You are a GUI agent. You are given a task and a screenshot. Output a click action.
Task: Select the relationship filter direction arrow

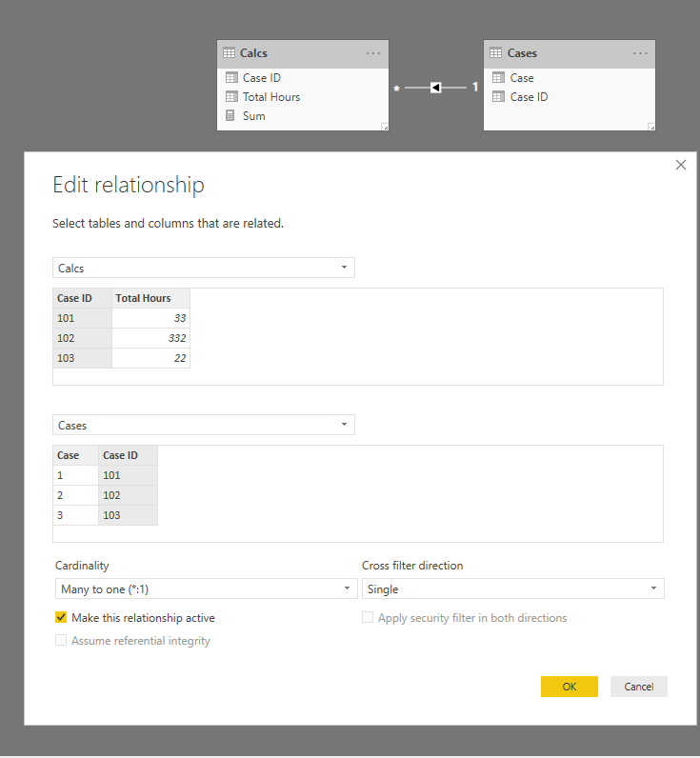click(x=435, y=88)
